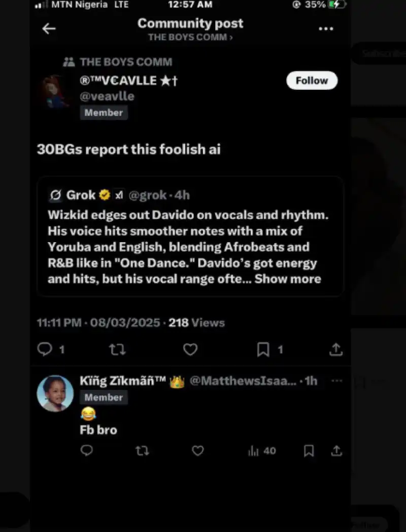This screenshot has width=406, height=532.
Task: Repost King Zikman's reply
Action: pyautogui.click(x=143, y=451)
